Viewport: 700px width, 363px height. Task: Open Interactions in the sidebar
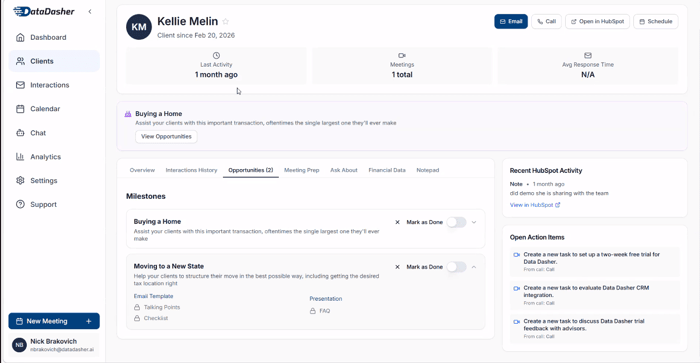click(54, 85)
